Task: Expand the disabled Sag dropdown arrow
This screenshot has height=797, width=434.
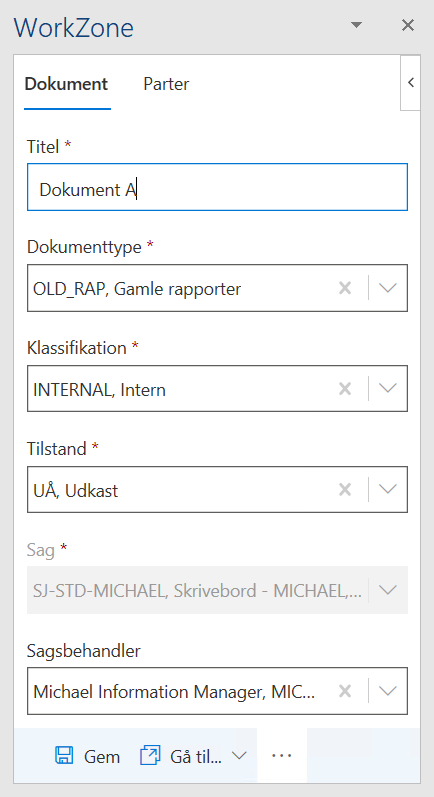Action: click(388, 590)
